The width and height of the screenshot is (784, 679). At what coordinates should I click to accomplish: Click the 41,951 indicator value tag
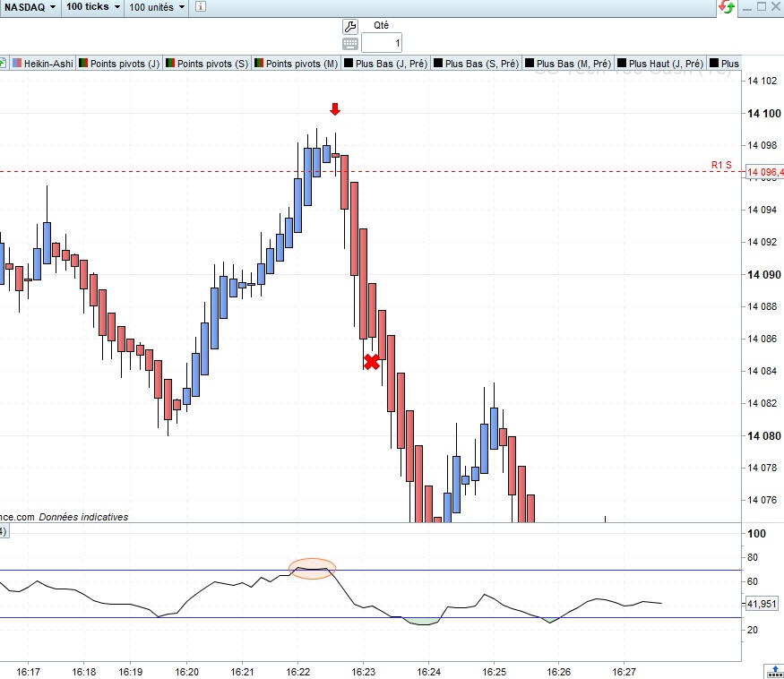[x=762, y=604]
